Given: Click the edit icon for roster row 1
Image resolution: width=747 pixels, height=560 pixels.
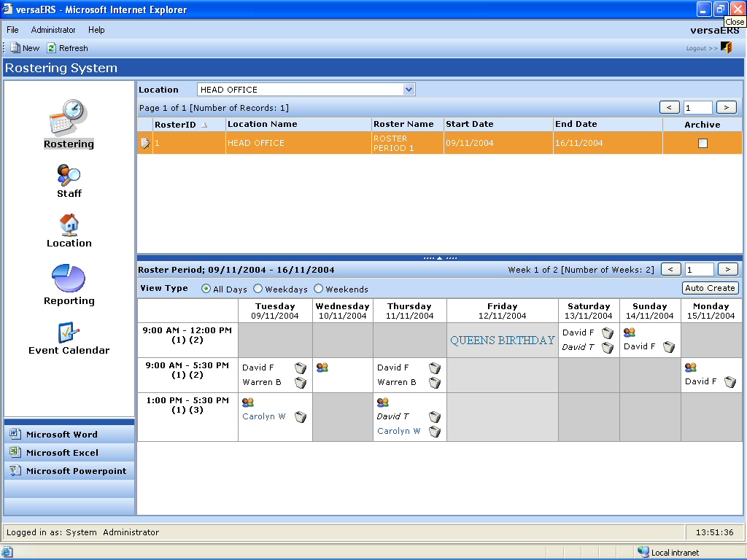Looking at the screenshot, I should pos(145,143).
